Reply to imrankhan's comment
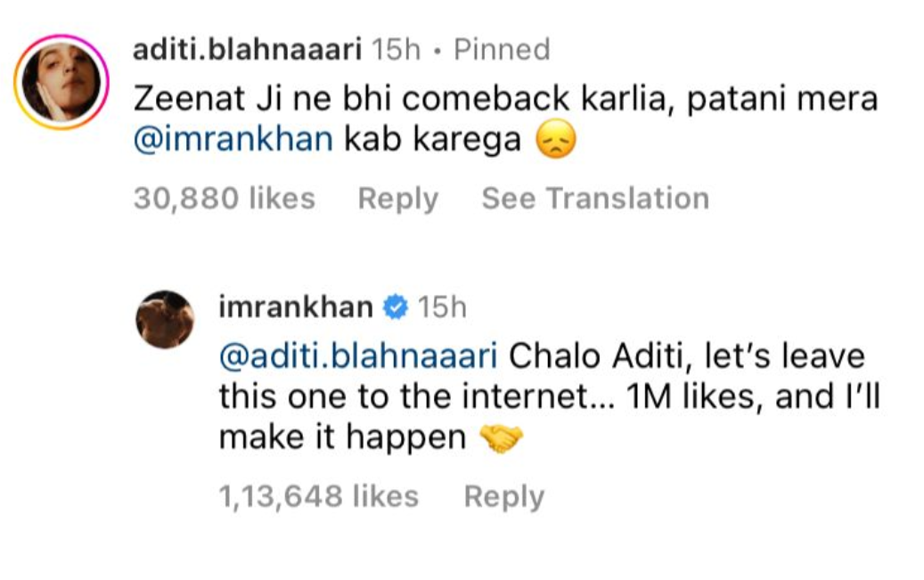 503,496
